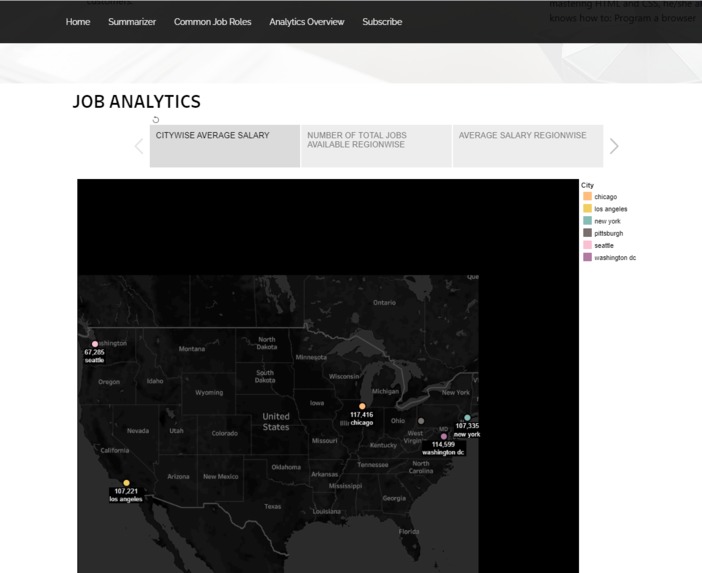Show next tabs with right chevron arrow
Screen dimensions: 702x573
tap(614, 146)
